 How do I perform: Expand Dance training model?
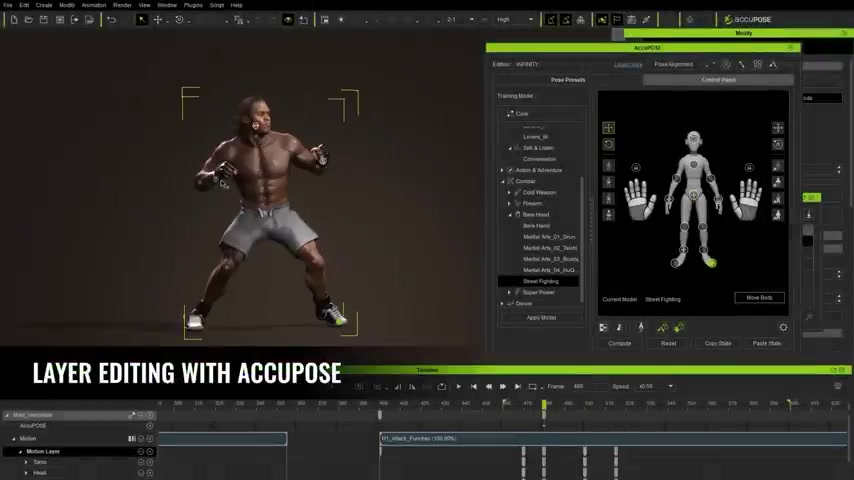[x=502, y=303]
